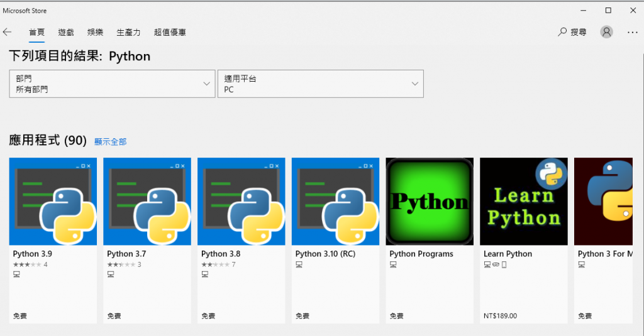Click the PC device icon under Python Programs
The width and height of the screenshot is (644, 336).
(393, 264)
